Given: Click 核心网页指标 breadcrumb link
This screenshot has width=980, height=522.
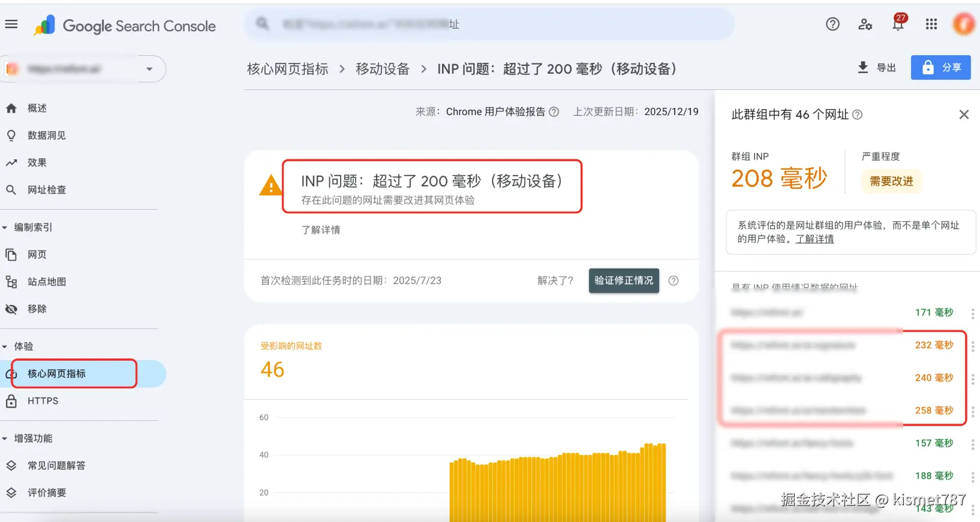Looking at the screenshot, I should [288, 69].
